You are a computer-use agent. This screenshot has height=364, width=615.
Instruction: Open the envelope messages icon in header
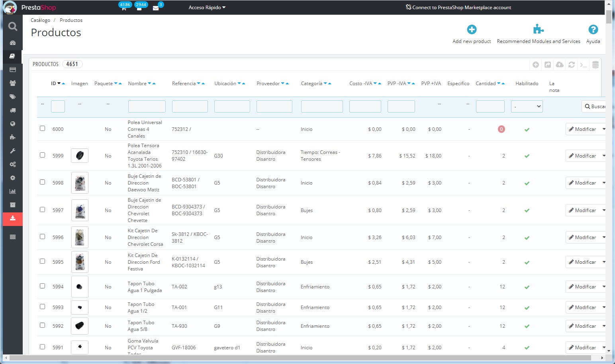(x=156, y=8)
